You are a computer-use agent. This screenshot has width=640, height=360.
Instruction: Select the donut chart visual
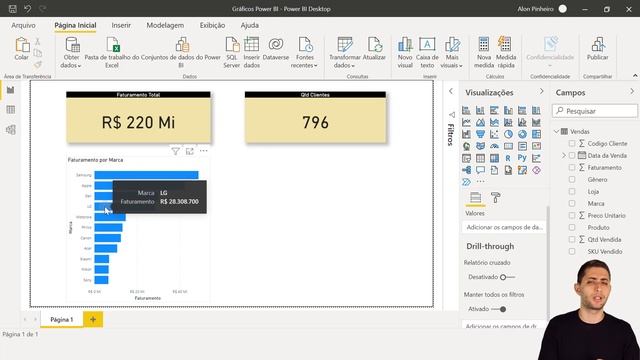coord(522,134)
